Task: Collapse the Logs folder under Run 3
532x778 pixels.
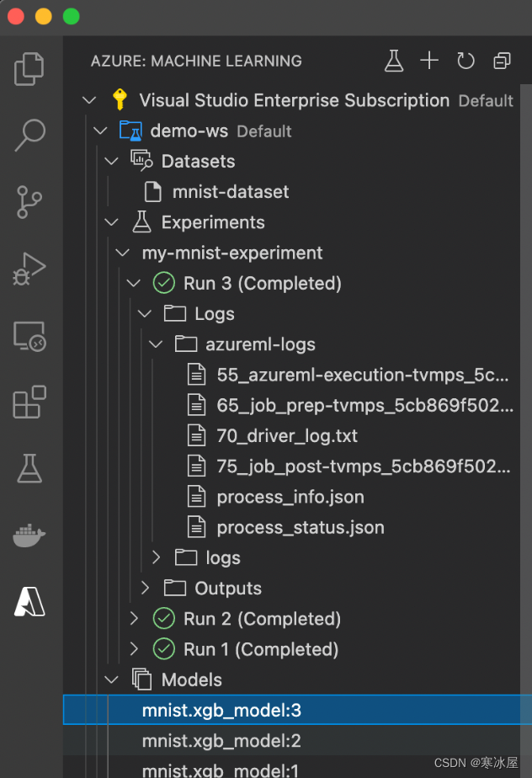Action: point(145,313)
